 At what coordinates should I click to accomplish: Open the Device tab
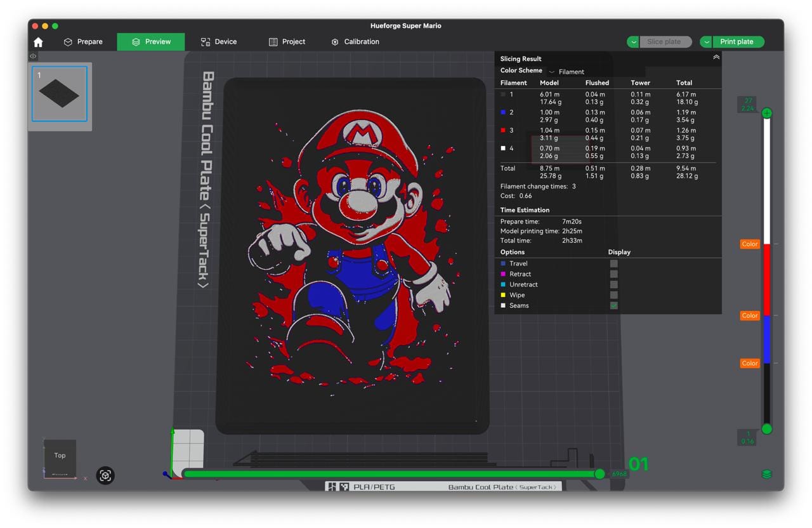pos(219,42)
